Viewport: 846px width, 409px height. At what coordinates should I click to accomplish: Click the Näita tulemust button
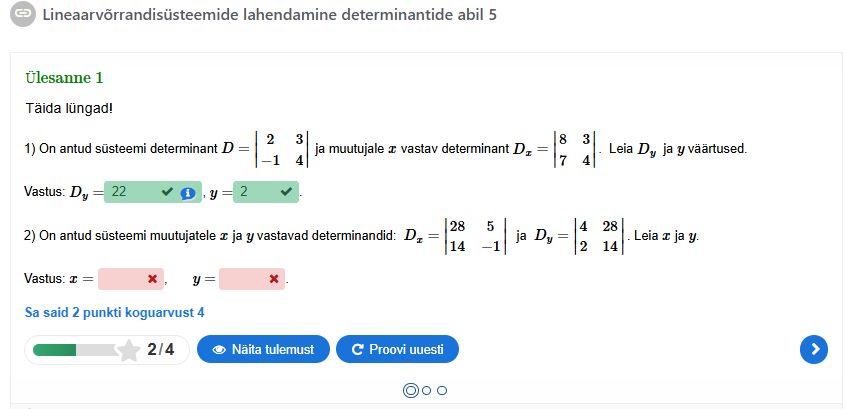pos(263,349)
